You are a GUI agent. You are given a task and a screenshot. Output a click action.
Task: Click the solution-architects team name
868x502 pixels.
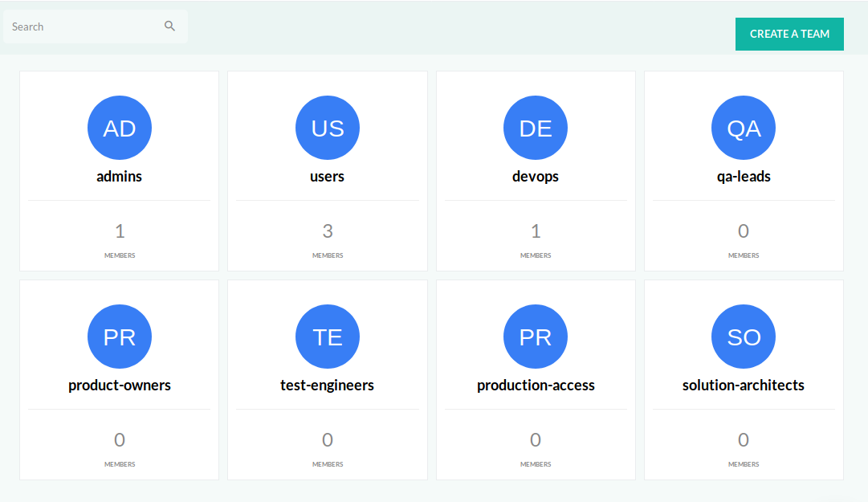[744, 386]
